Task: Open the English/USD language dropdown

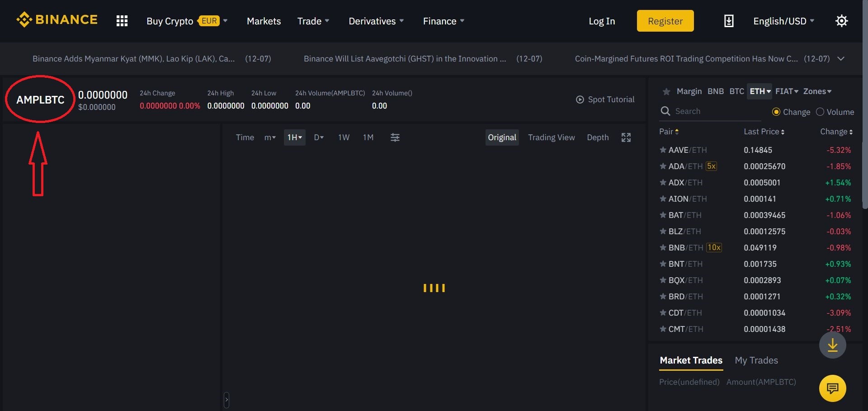Action: click(783, 21)
